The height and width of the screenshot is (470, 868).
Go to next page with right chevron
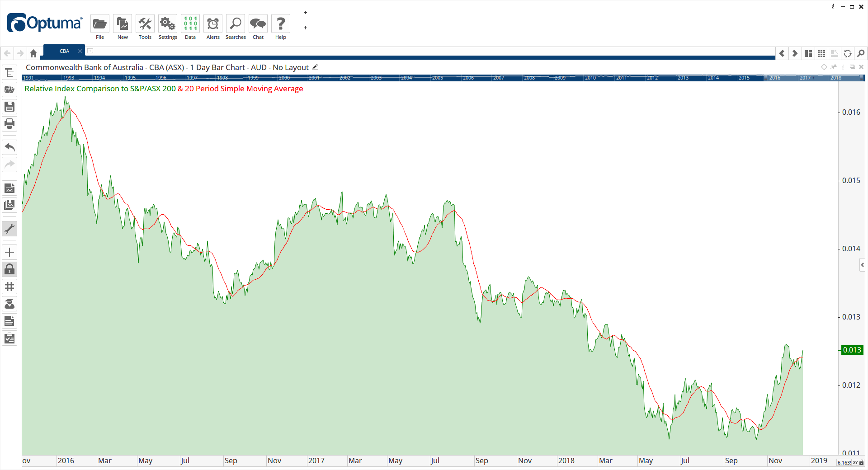[x=795, y=53]
